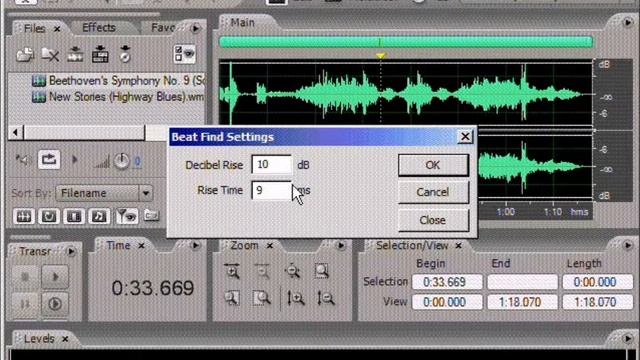Toggle the show video files filter
This screenshot has width=640, height=360.
(x=74, y=216)
